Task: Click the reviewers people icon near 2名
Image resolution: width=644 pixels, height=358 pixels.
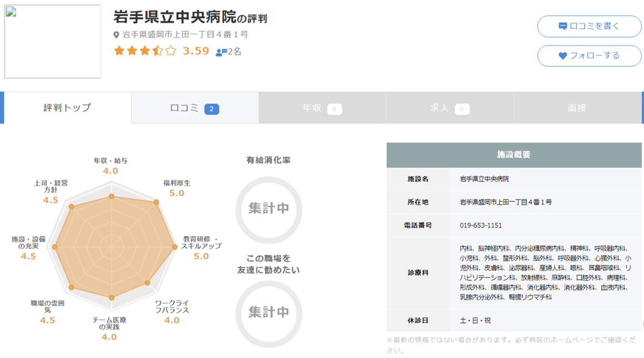Action: (x=221, y=52)
